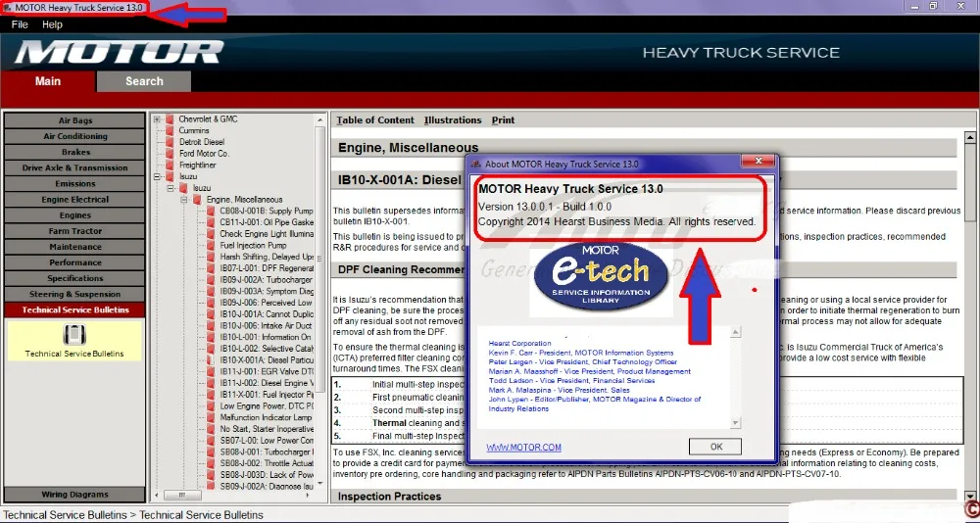The image size is (980, 523).
Task: Open the Illustrations menu
Action: tap(453, 119)
